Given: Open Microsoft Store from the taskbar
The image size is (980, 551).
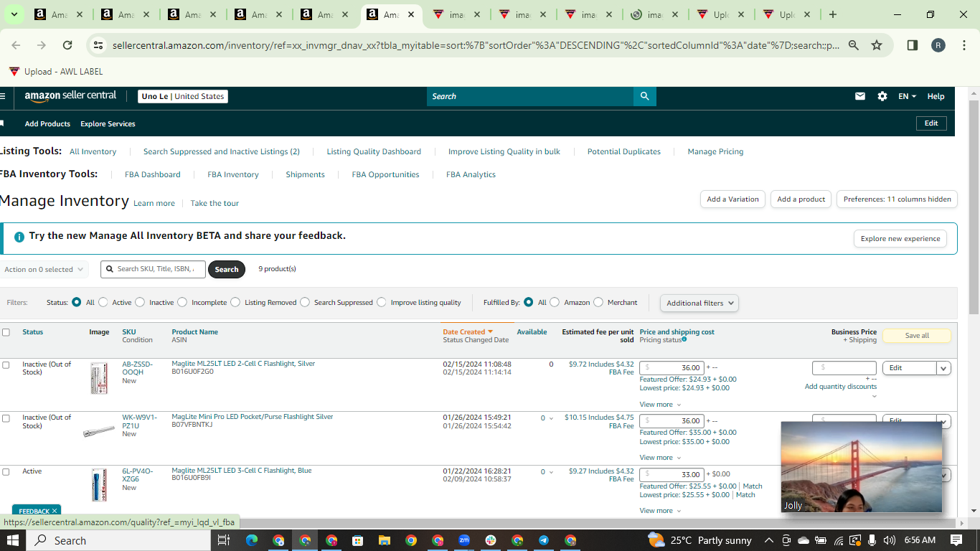Looking at the screenshot, I should [358, 540].
